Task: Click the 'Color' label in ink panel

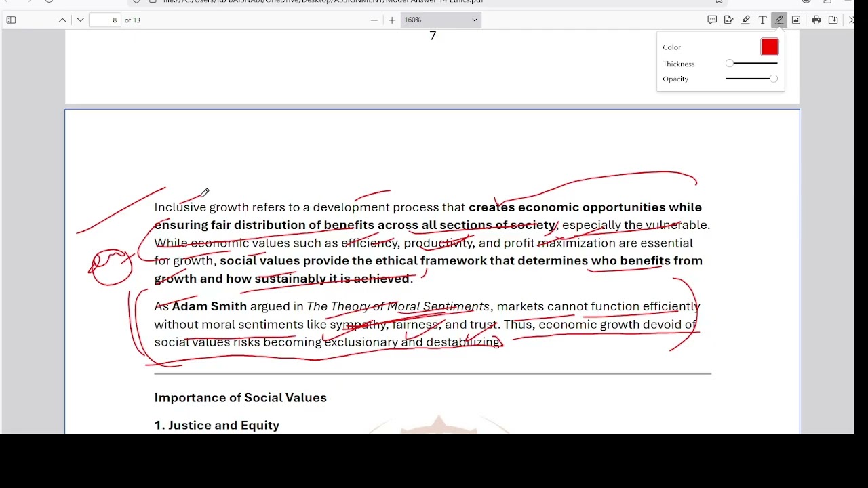Action: coord(671,47)
